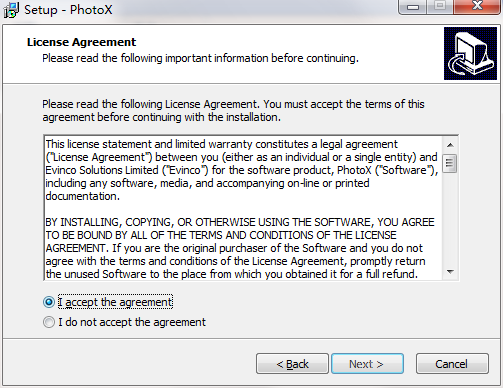This screenshot has height=388, width=503.
Task: Go back with the '< Back' button
Action: click(292, 364)
